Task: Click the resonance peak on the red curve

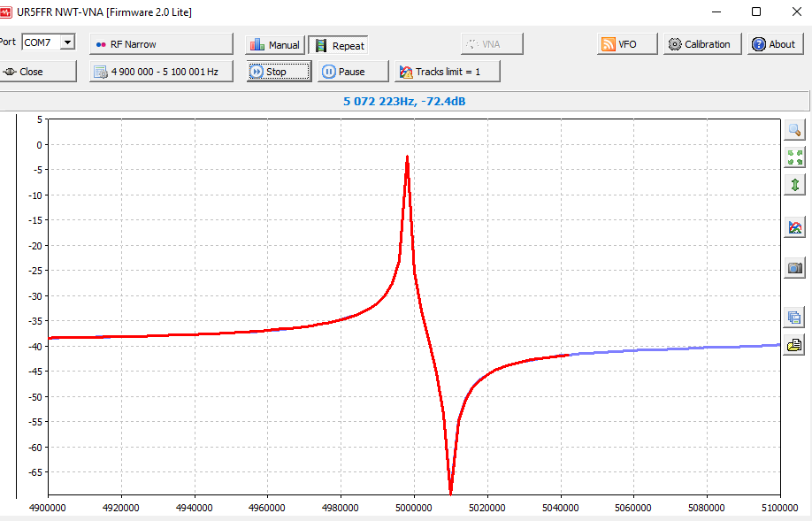Action: [407, 157]
